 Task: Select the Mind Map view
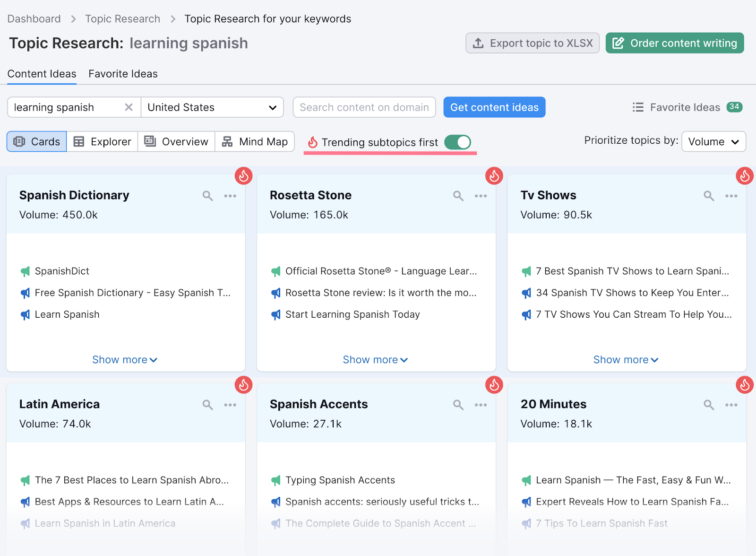click(x=255, y=141)
